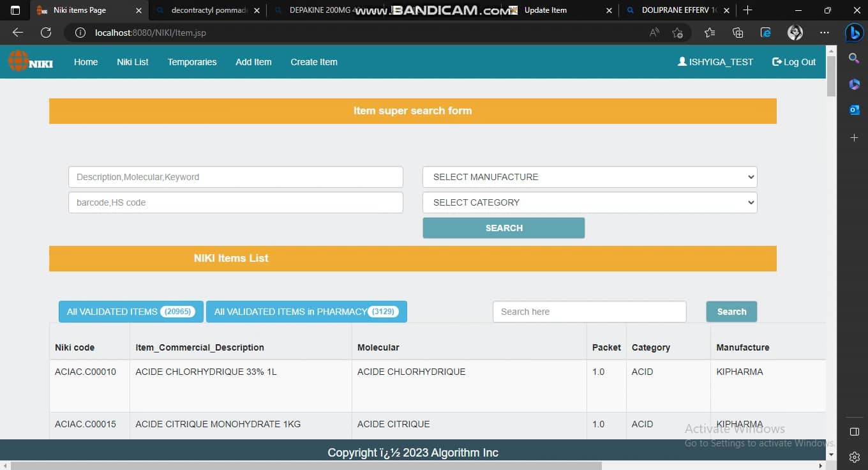This screenshot has height=470, width=868.
Task: Open the Read aloud icon in address bar
Action: point(654,33)
